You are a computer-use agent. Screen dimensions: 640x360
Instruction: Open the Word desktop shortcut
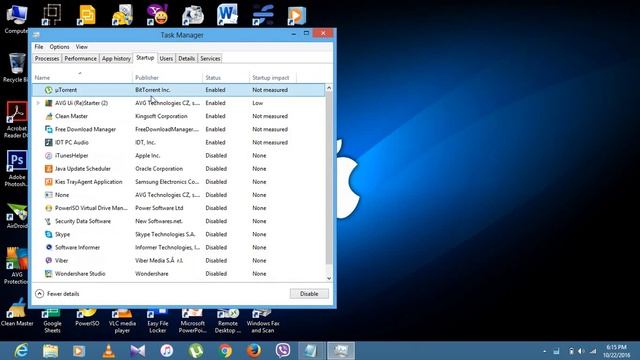(x=227, y=15)
